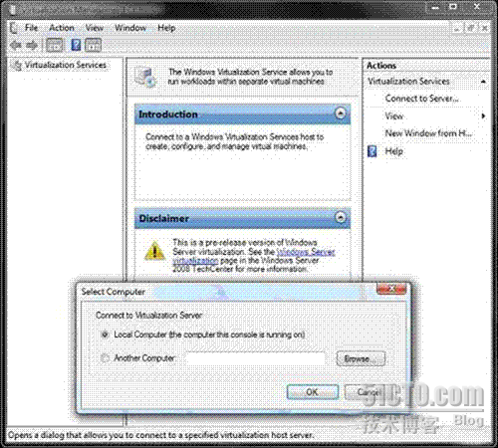Viewport: 498px width, 448px height.
Task: Click the Browse button
Action: pos(361,358)
